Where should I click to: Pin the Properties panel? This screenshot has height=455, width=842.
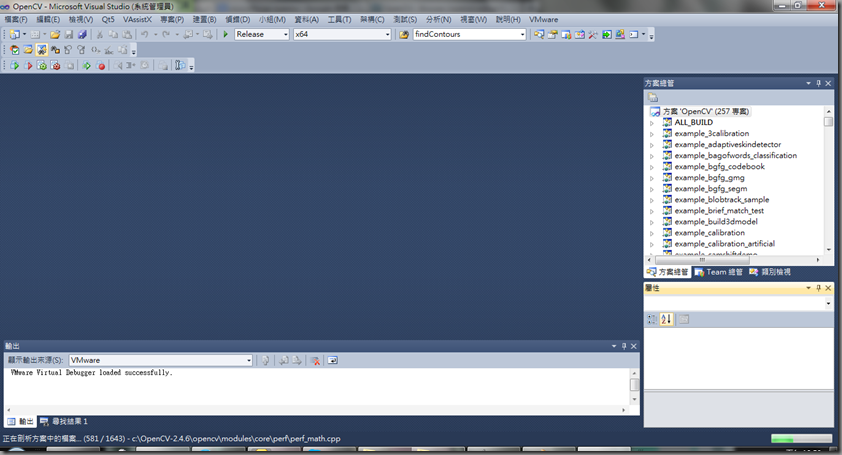click(818, 288)
